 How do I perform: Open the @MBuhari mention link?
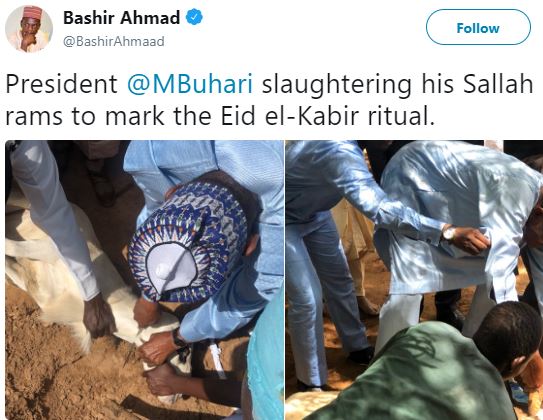point(190,84)
